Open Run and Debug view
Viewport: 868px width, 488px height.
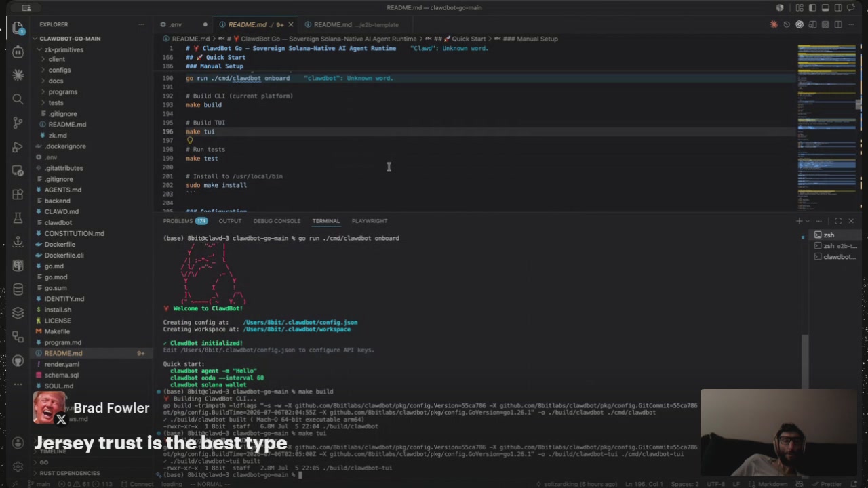coord(18,147)
